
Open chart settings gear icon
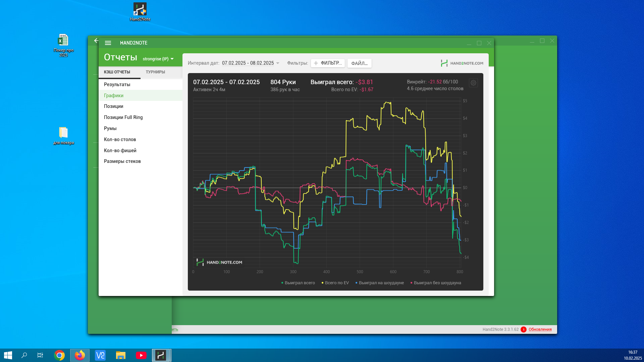click(473, 83)
